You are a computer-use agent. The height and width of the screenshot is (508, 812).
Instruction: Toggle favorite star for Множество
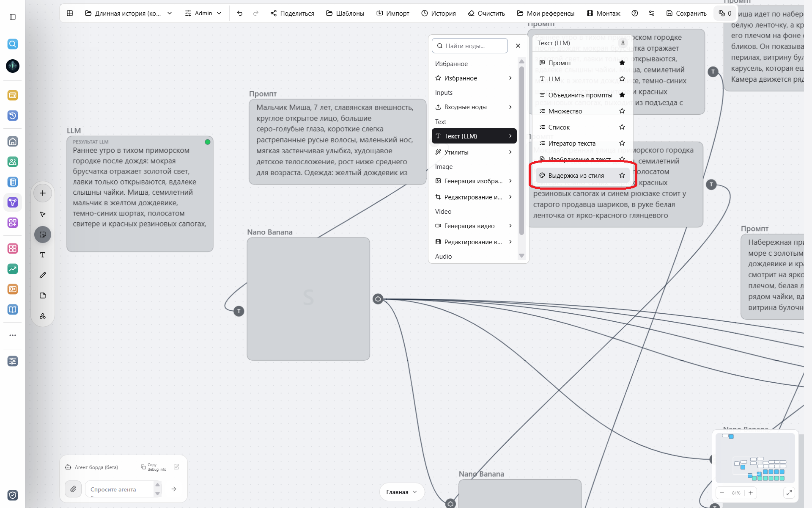(x=622, y=111)
